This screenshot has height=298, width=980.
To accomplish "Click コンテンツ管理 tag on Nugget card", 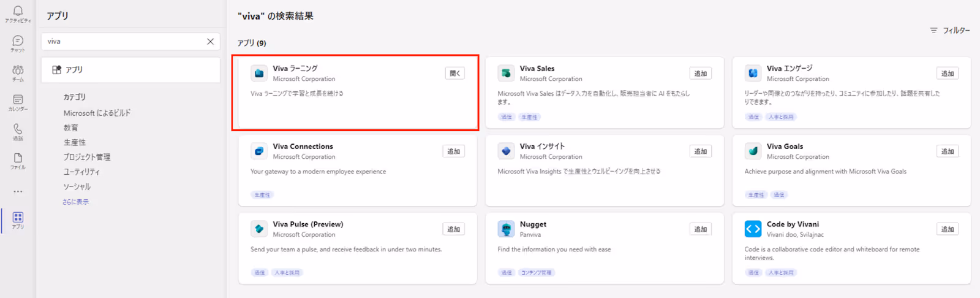I will [x=537, y=273].
